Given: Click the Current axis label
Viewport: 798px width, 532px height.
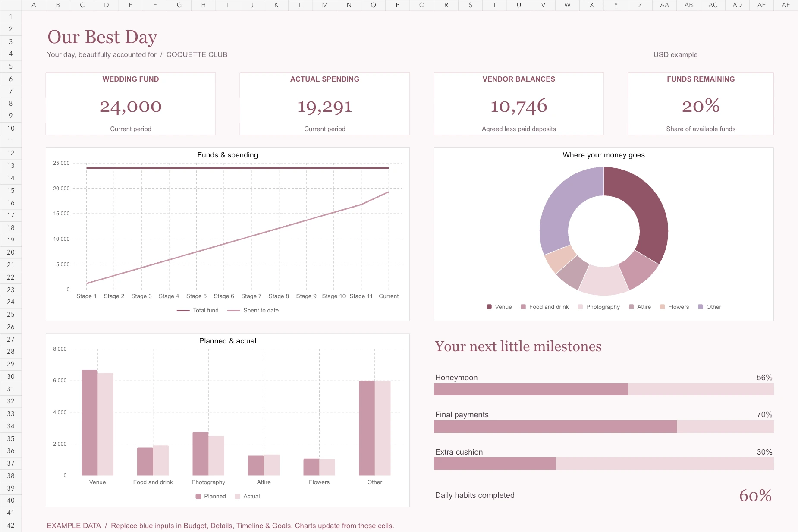Looking at the screenshot, I should tap(389, 296).
